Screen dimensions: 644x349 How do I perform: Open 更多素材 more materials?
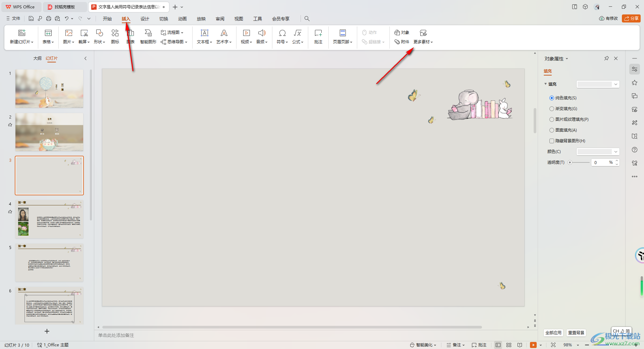click(423, 37)
